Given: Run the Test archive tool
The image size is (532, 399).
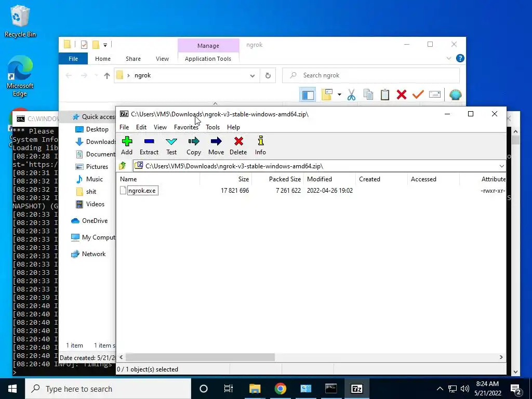Looking at the screenshot, I should 171,146.
